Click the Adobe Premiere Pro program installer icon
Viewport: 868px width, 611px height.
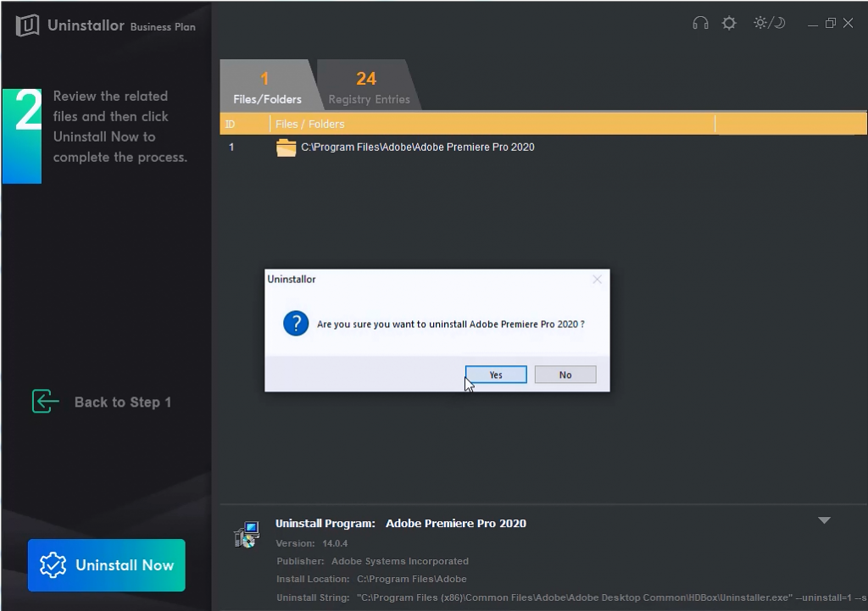[247, 535]
